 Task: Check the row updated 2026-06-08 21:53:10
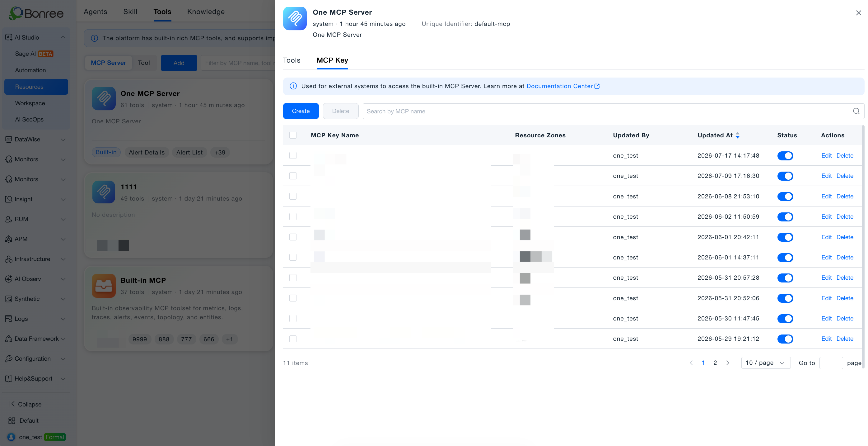click(x=293, y=196)
